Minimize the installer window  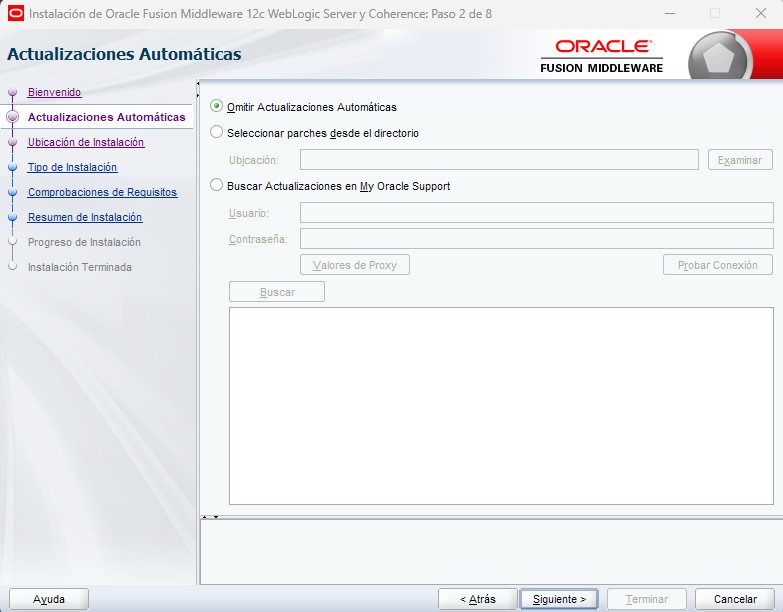[x=670, y=13]
